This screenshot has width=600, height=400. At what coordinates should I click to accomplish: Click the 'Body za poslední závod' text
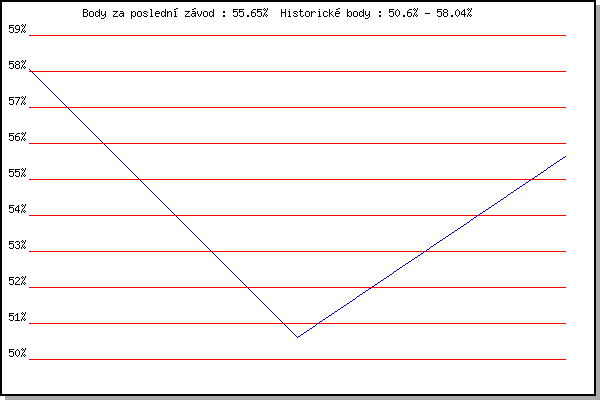(x=148, y=13)
